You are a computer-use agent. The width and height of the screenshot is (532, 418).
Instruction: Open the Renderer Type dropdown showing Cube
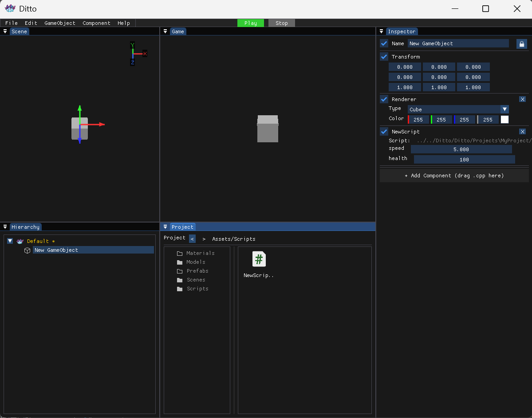click(x=458, y=109)
